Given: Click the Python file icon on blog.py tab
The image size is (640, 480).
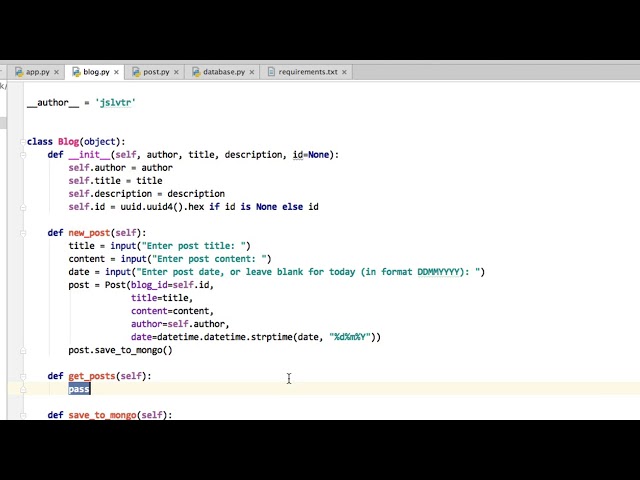Looking at the screenshot, I should click(76, 72).
